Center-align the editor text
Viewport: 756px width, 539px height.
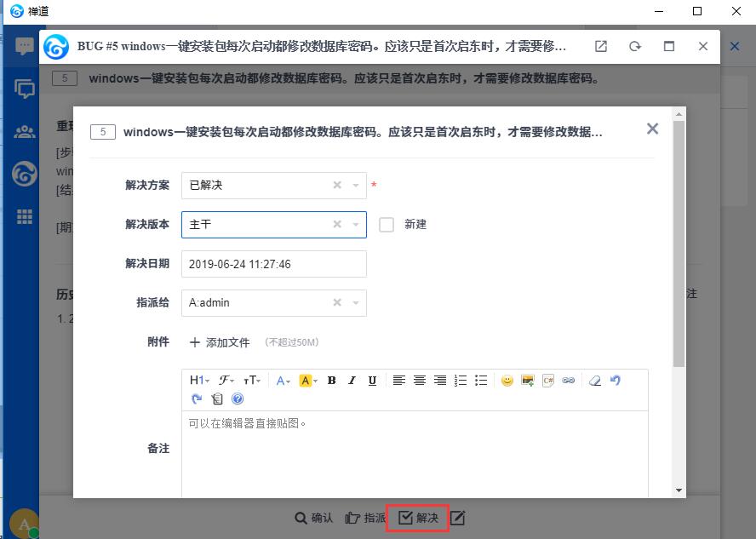click(x=420, y=381)
